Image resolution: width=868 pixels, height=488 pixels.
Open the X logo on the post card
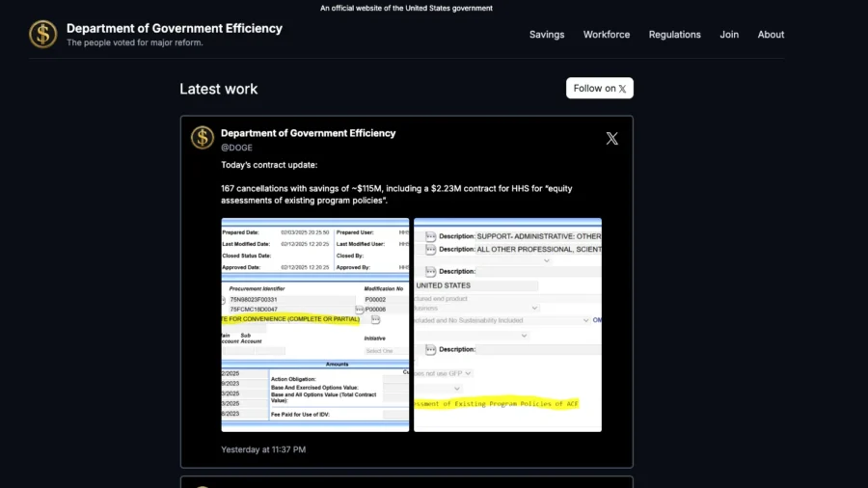(611, 138)
